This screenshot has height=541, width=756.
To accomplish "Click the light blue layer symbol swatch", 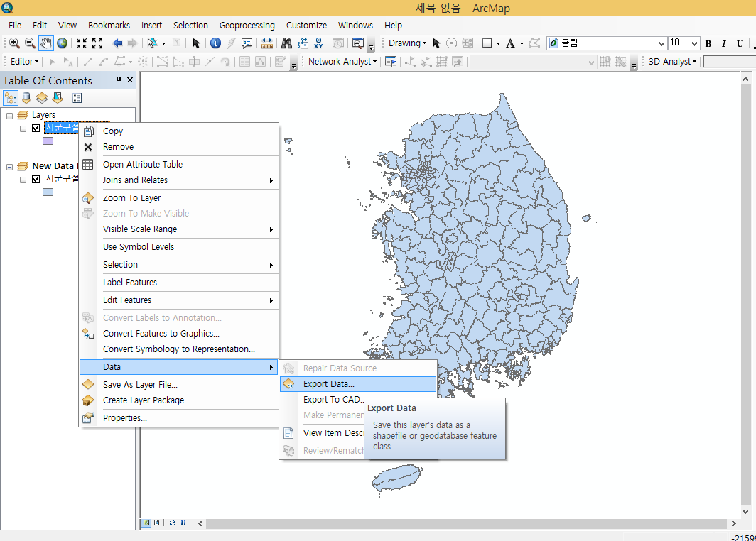I will [48, 192].
